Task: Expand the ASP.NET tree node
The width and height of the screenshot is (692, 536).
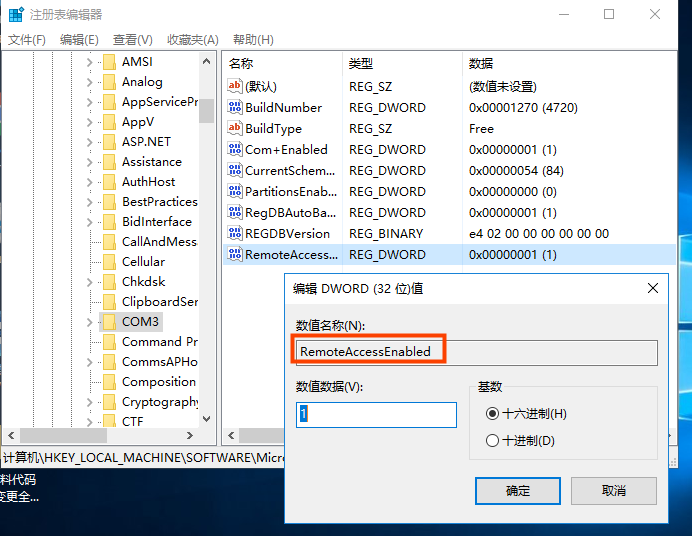Action: click(89, 142)
